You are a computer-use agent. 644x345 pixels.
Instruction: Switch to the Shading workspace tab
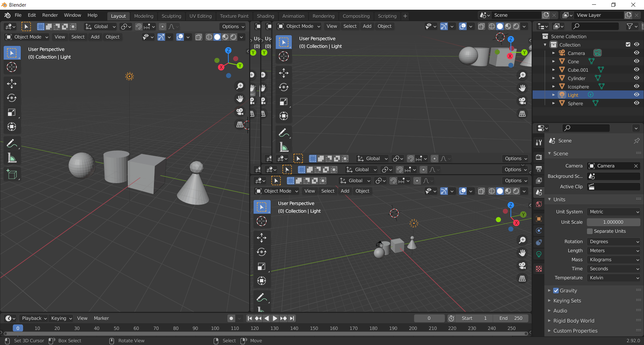(x=265, y=16)
